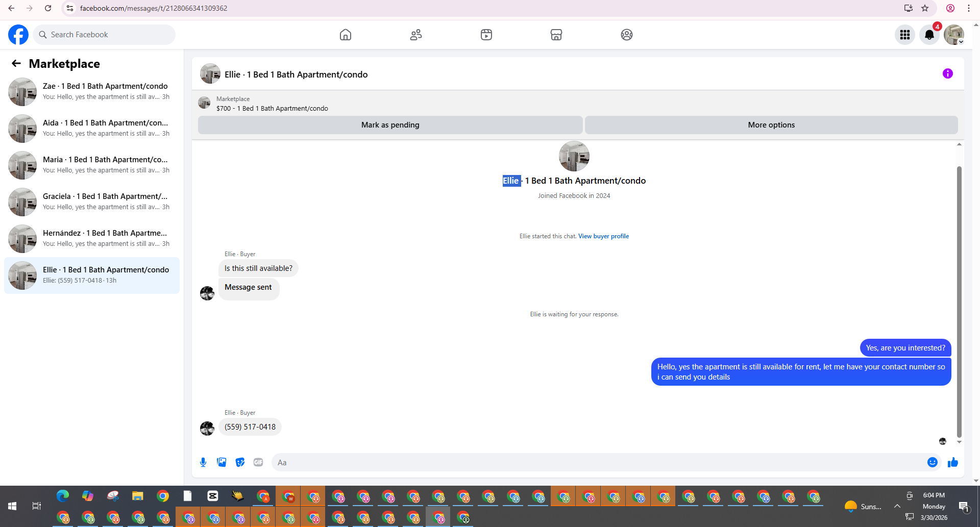This screenshot has height=527, width=980.
Task: Open Aida's apartment conversation
Action: tap(92, 129)
